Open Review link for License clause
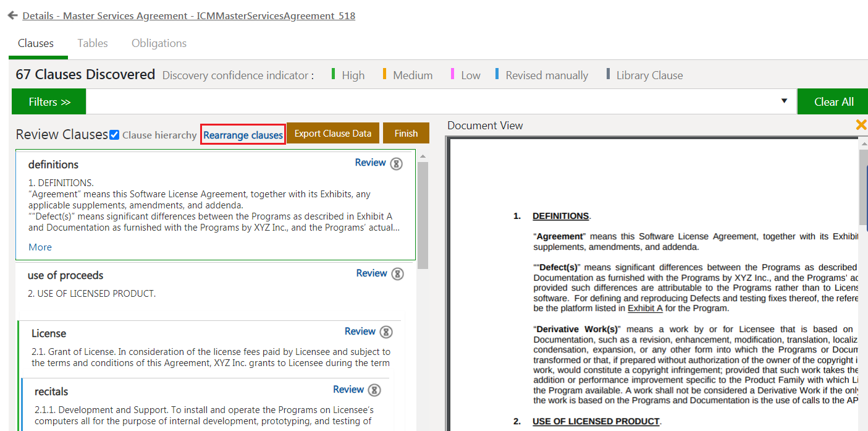 (x=360, y=331)
